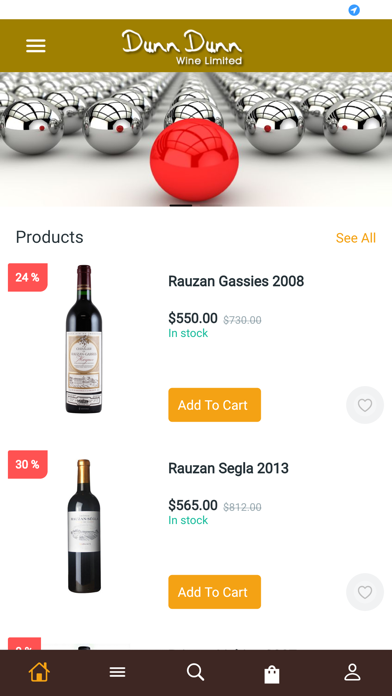Screen dimensions: 392x696
Task: Open user account profile icon
Action: [352, 672]
